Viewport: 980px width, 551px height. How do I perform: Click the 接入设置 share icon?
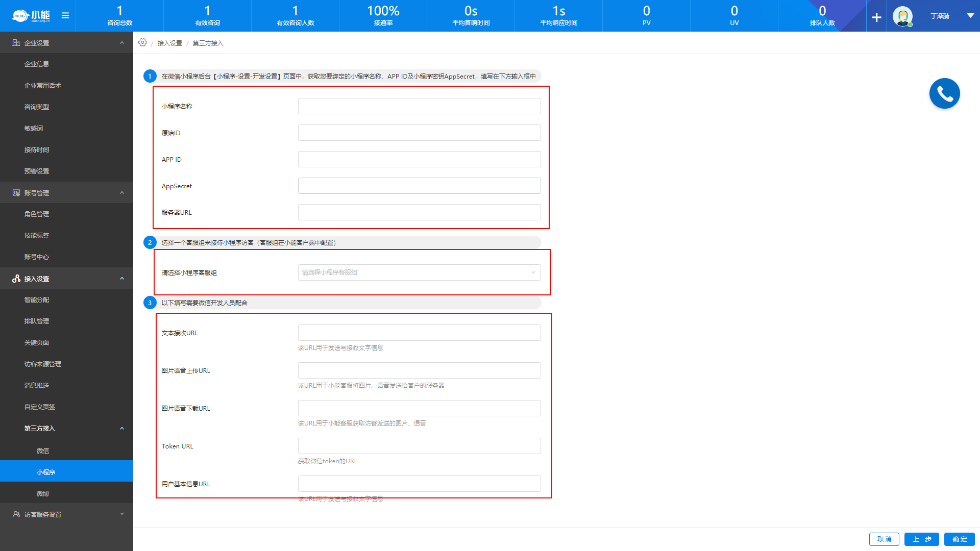pos(16,279)
